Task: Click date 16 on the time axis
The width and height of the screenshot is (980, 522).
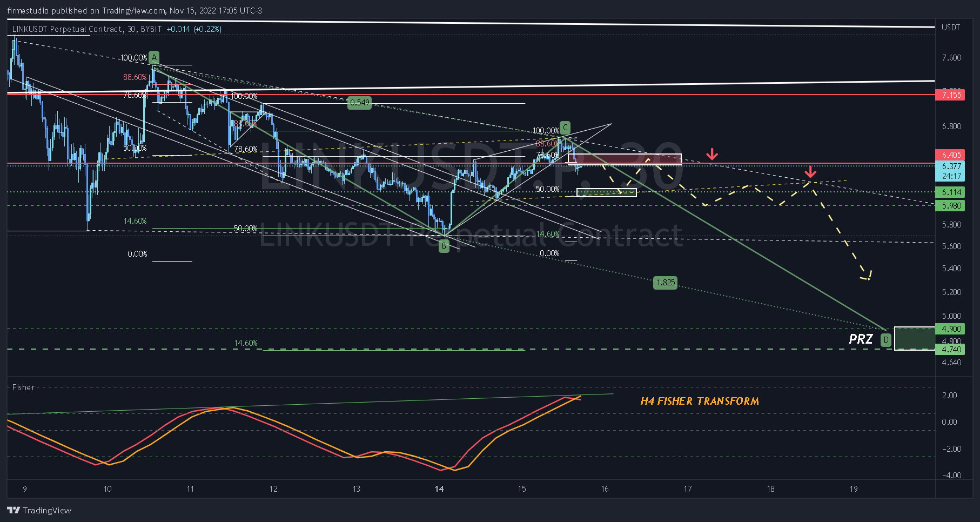Action: 605,489
